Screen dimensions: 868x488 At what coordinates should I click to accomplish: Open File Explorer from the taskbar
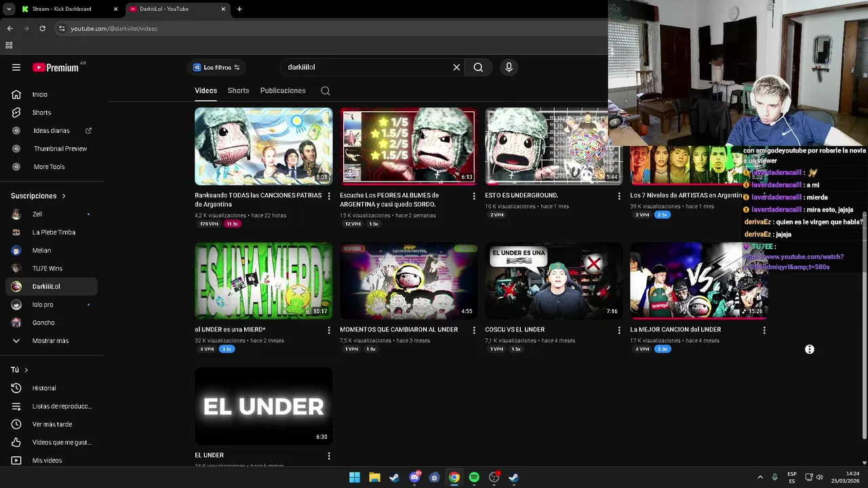[374, 477]
